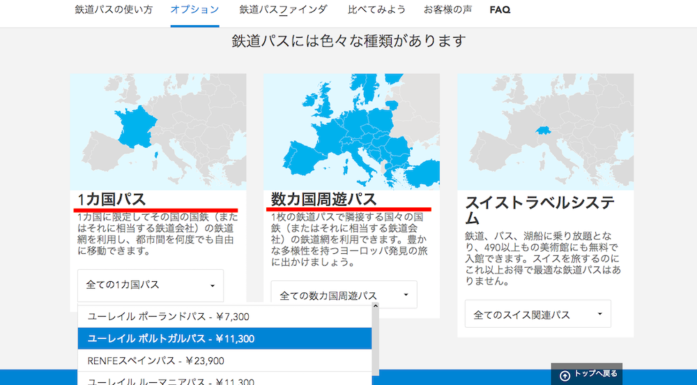Click the up-arrow icon on トップへ戻る
Image resolution: width=697 pixels, height=385 pixels.
(565, 376)
